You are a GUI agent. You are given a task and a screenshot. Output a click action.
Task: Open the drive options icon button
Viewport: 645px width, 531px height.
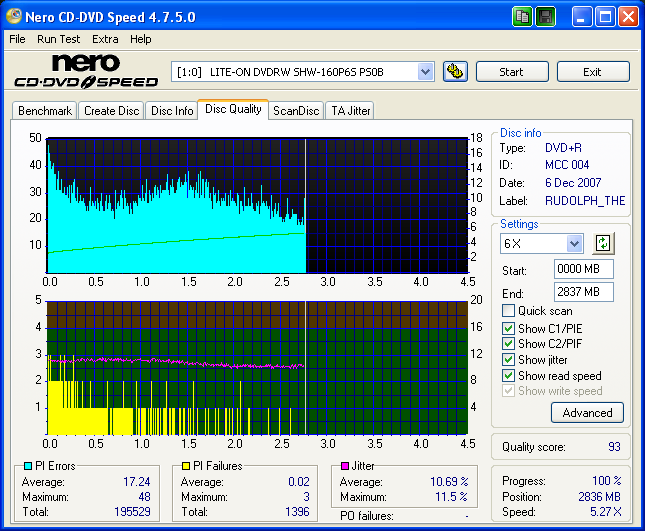(x=455, y=72)
